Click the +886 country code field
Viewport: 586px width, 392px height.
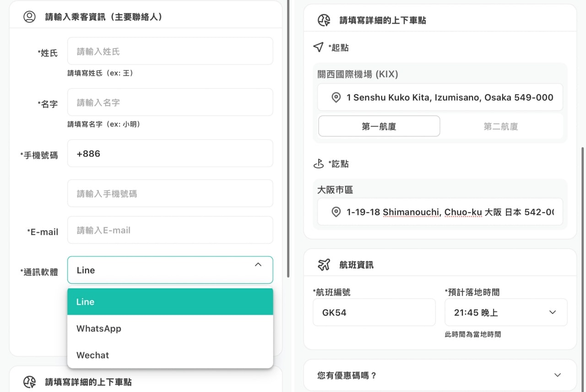tap(170, 153)
